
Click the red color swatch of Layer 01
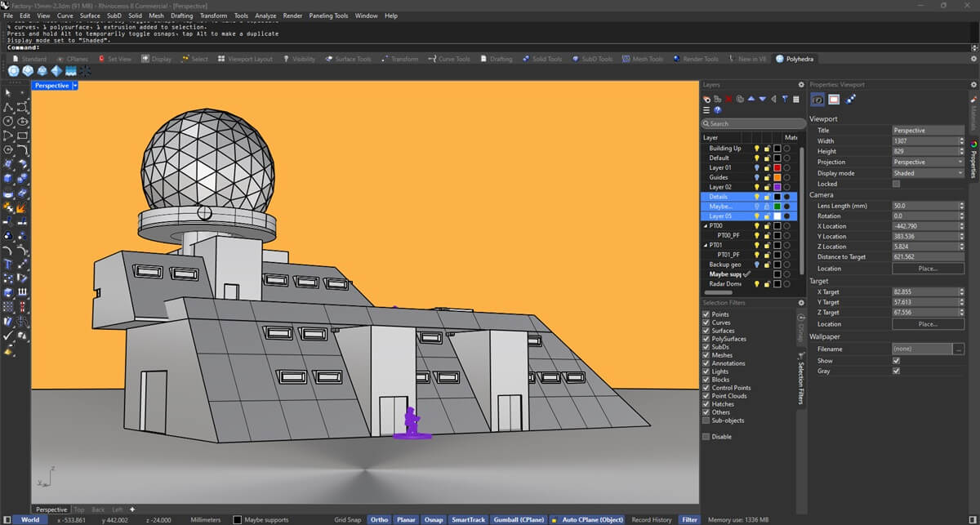[777, 167]
